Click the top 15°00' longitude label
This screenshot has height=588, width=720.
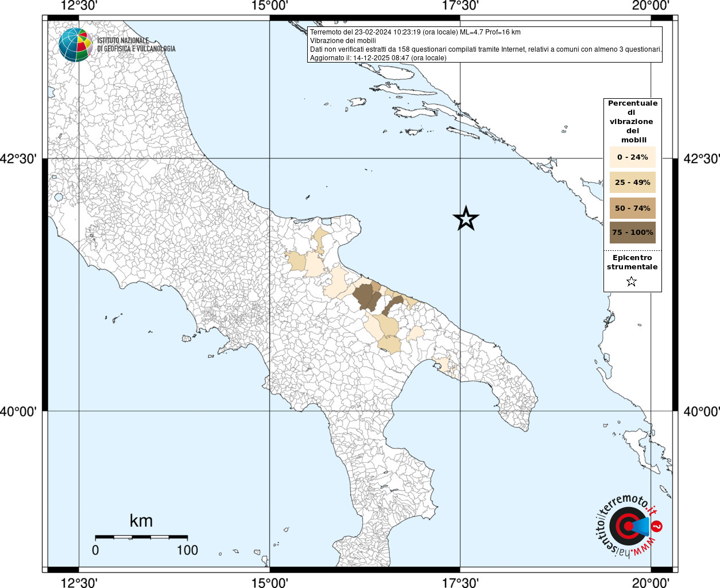pos(269,6)
